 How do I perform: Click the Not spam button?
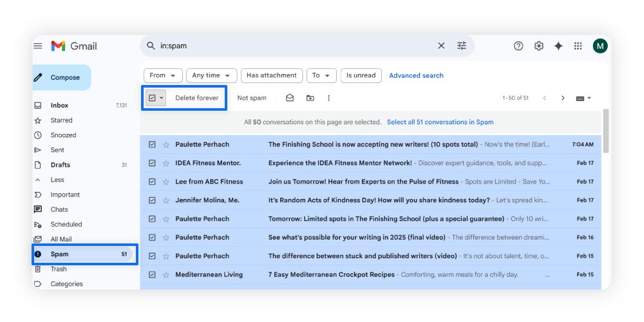[252, 98]
